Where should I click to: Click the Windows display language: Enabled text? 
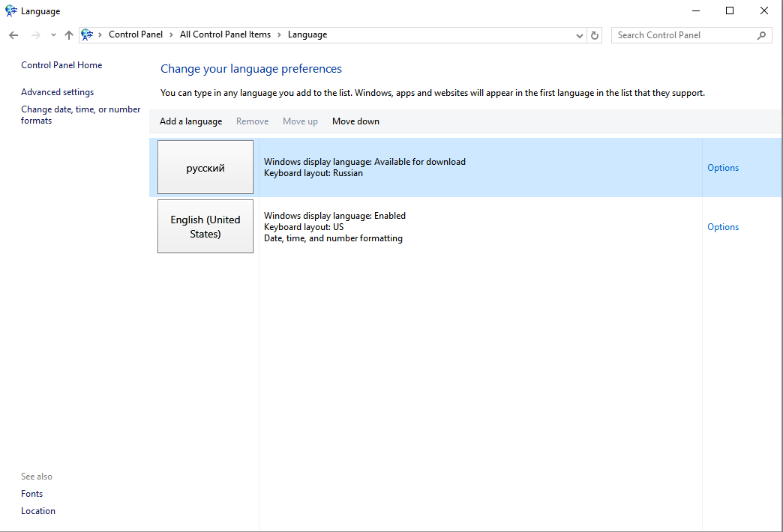click(x=334, y=216)
